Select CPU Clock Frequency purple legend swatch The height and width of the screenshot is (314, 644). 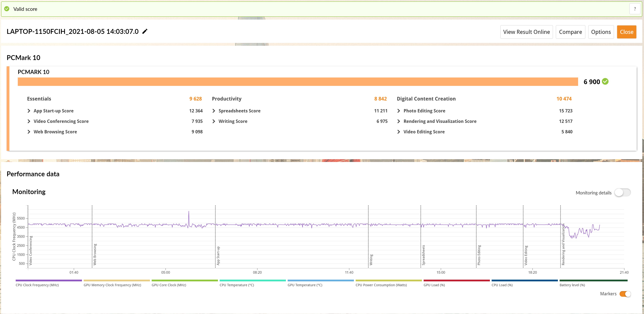[49, 280]
